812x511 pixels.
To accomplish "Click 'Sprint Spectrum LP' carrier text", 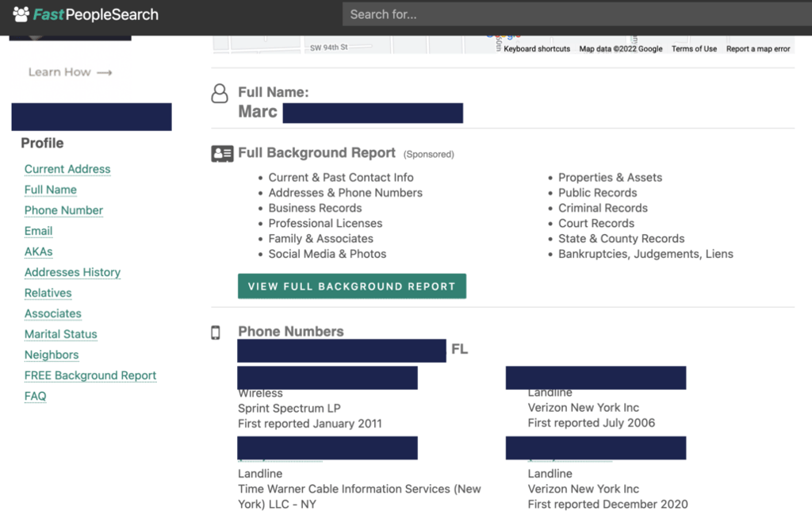I will pyautogui.click(x=289, y=409).
